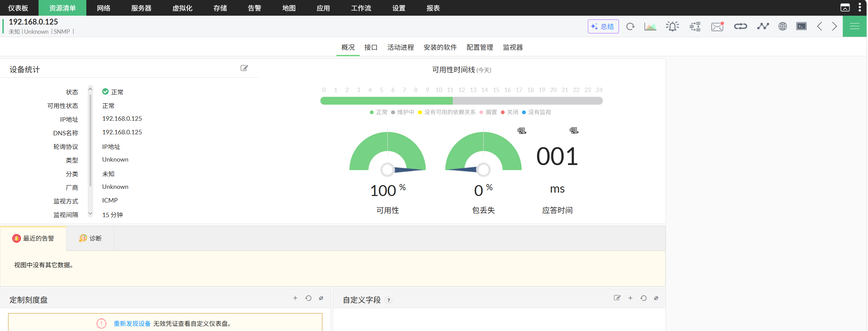Select the 概况 tab
The image size is (868, 331).
tap(348, 47)
